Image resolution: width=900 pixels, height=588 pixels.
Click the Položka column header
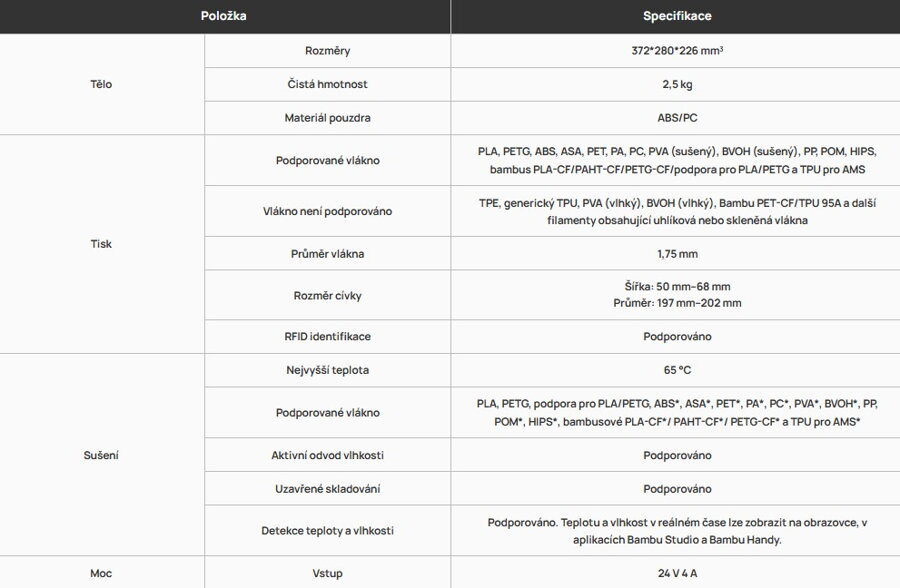[224, 16]
